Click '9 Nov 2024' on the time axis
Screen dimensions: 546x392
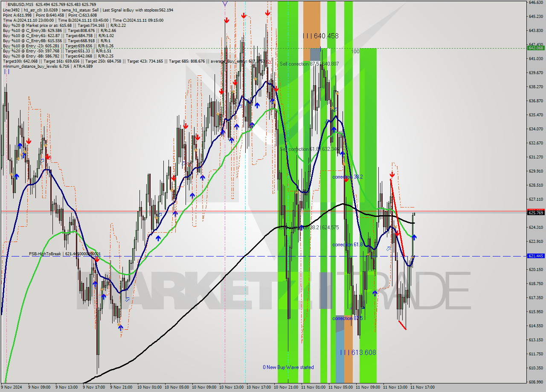(12, 387)
